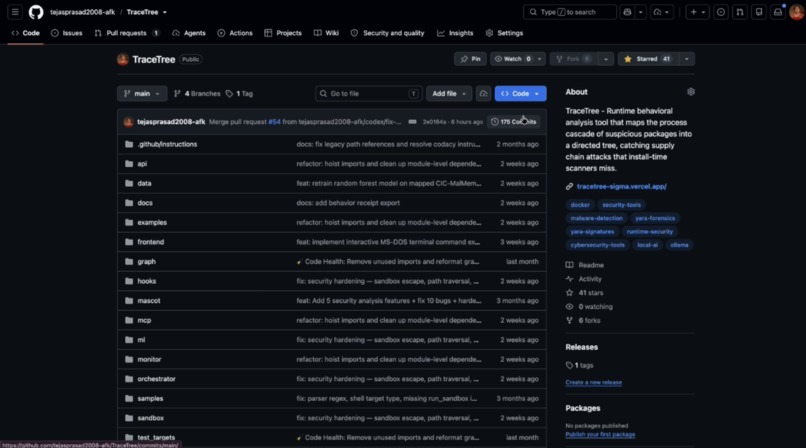Viewport: 806px width, 448px height.
Task: Select the yara-forensics topic tag
Action: [x=655, y=218]
